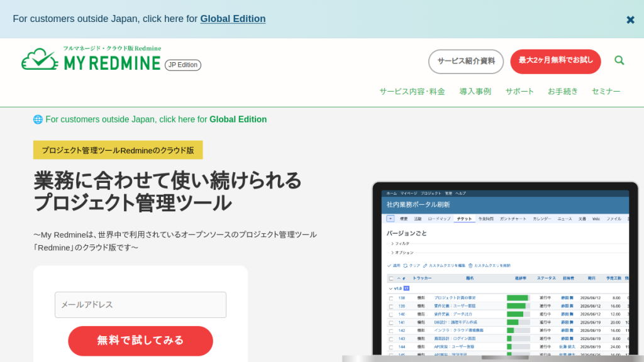The image size is (644, 362).
Task: Click the globe icon beside Global Edition notice
Action: coord(38,119)
